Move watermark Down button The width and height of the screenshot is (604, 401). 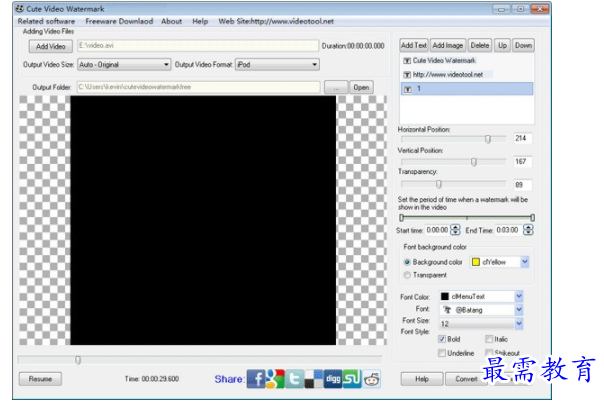coord(523,45)
